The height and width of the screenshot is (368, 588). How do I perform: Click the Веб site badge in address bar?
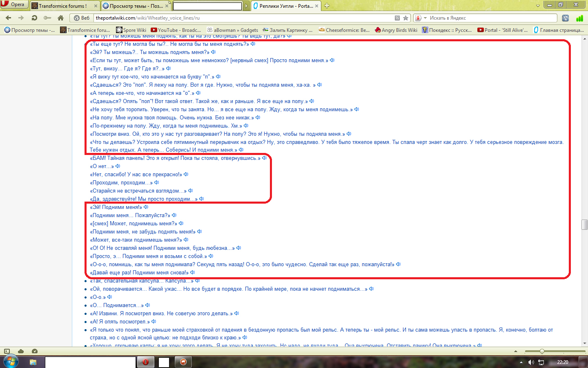point(82,18)
